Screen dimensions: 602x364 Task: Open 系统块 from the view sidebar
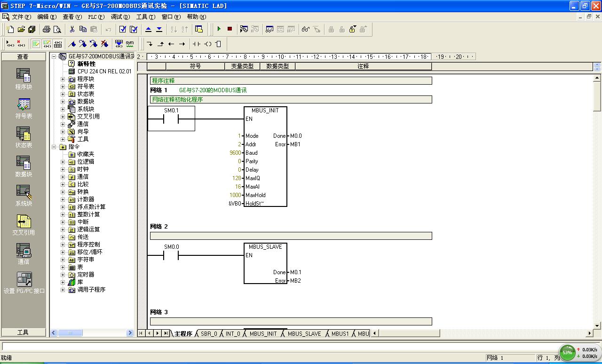(24, 195)
